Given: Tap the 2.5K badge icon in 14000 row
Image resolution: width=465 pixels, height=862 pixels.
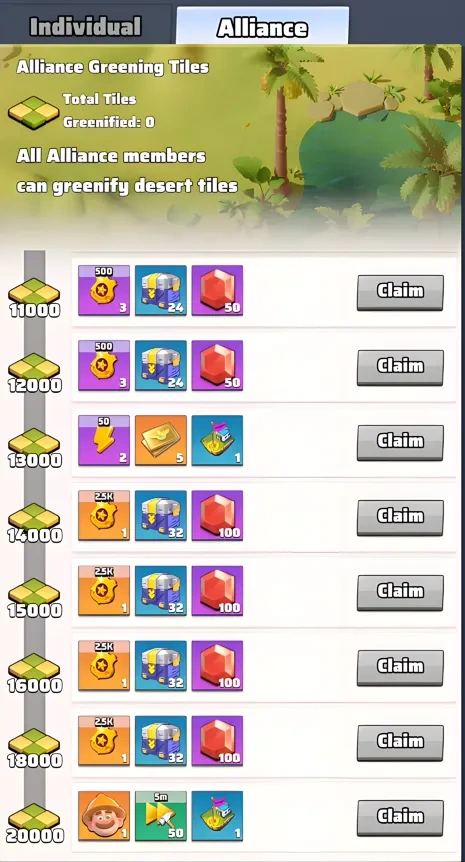Looking at the screenshot, I should pos(104,516).
